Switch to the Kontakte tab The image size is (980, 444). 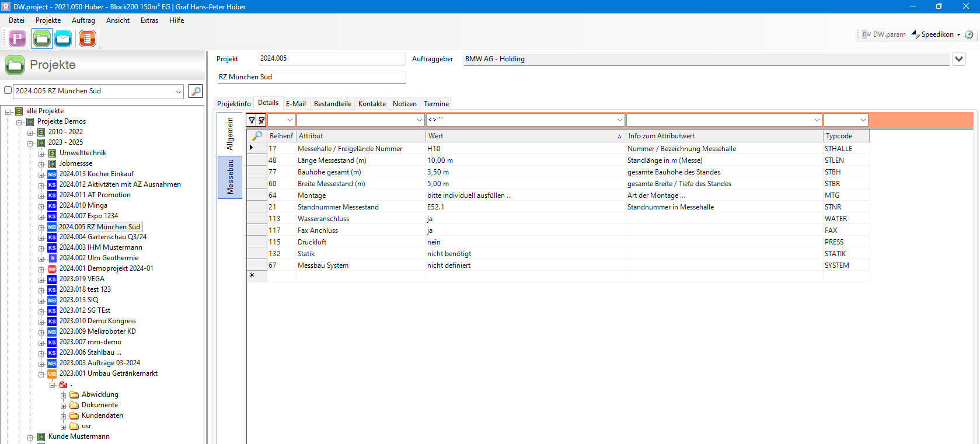click(372, 104)
